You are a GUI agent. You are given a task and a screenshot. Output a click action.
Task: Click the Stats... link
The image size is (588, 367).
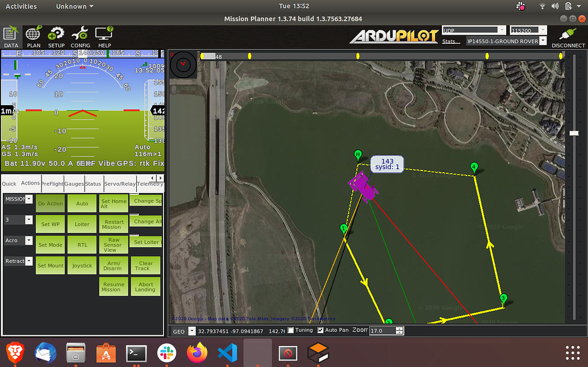[x=451, y=41]
